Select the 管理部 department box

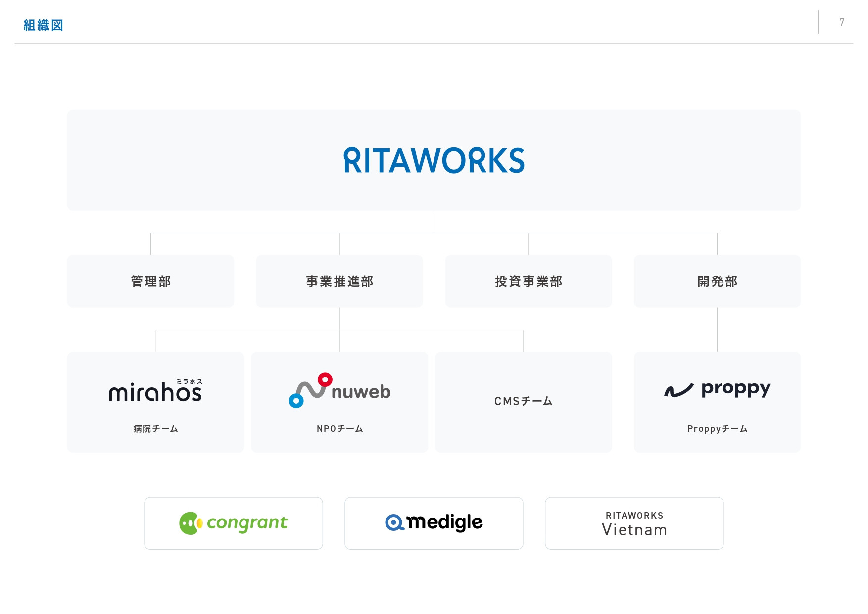[x=150, y=281]
